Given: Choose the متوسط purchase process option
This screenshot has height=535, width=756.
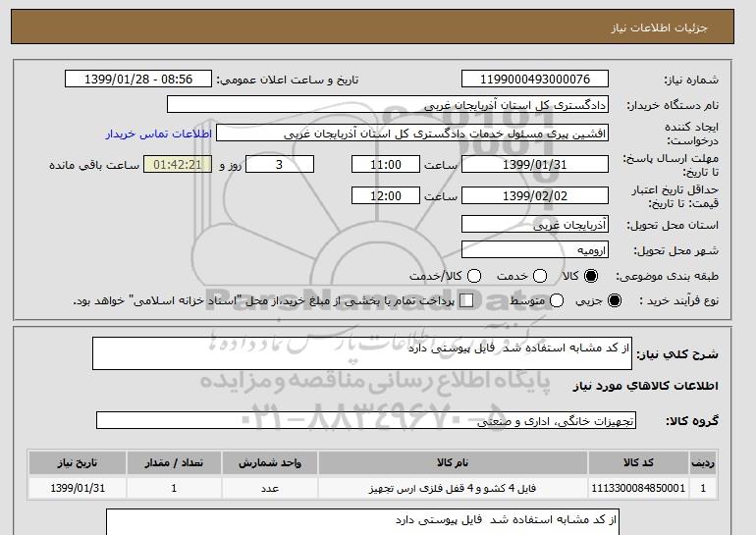Looking at the screenshot, I should (x=557, y=300).
